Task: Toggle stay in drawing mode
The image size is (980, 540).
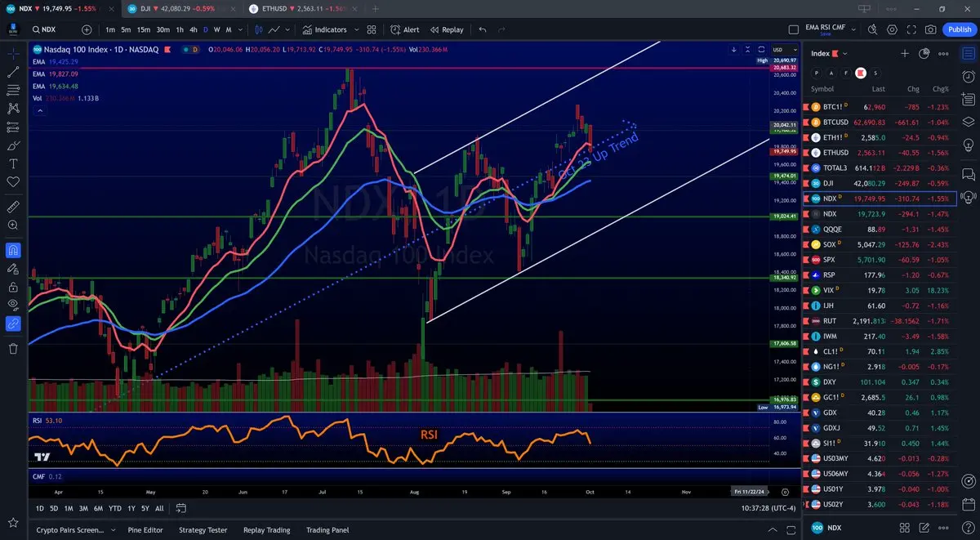Action: (x=13, y=268)
